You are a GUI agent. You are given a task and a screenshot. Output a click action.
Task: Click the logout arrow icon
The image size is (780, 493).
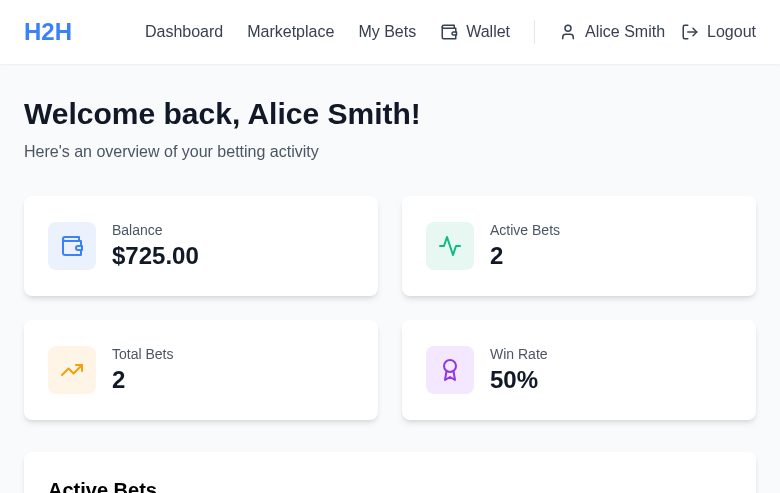(690, 32)
